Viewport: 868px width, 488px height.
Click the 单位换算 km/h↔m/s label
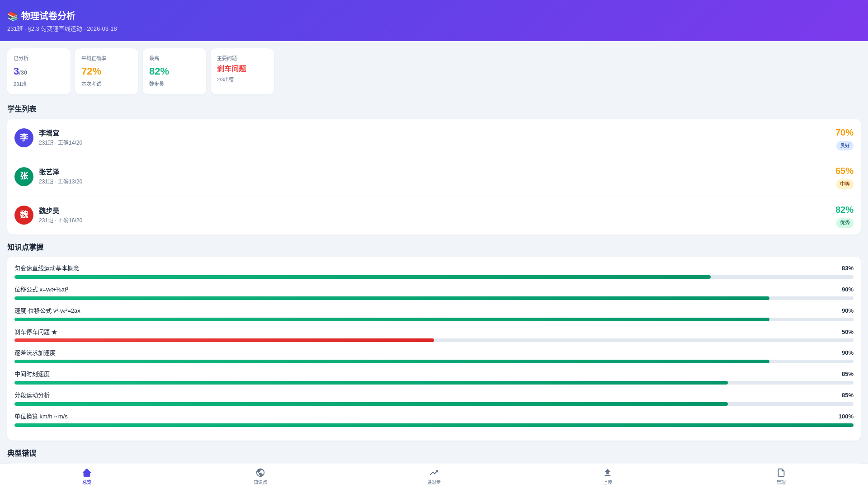tap(41, 417)
